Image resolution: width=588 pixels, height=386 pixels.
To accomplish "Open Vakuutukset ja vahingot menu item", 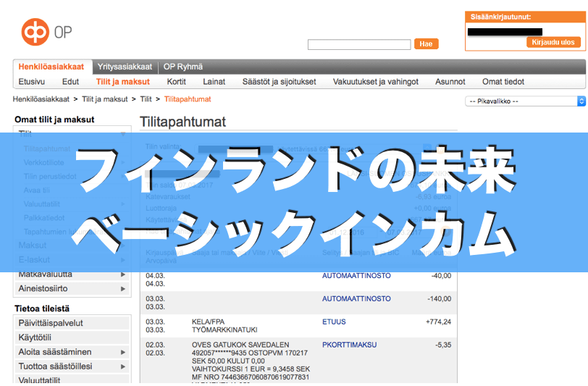I will coord(376,82).
